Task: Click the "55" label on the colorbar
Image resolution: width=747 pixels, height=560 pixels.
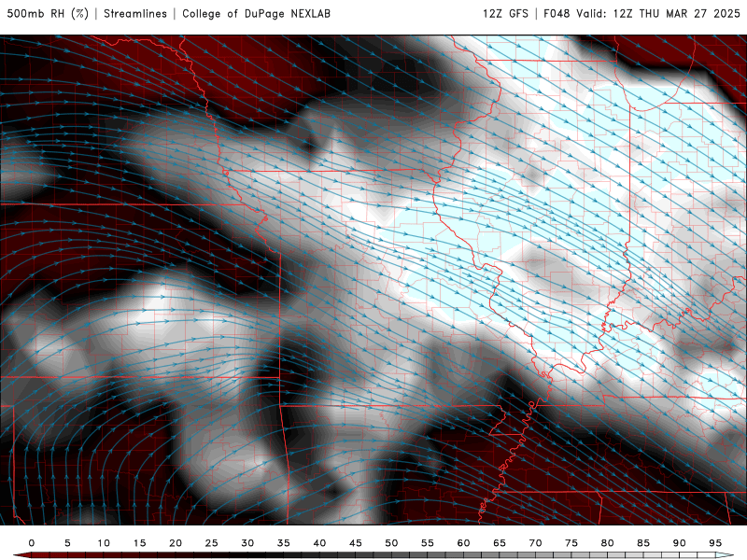Action: pyautogui.click(x=428, y=543)
